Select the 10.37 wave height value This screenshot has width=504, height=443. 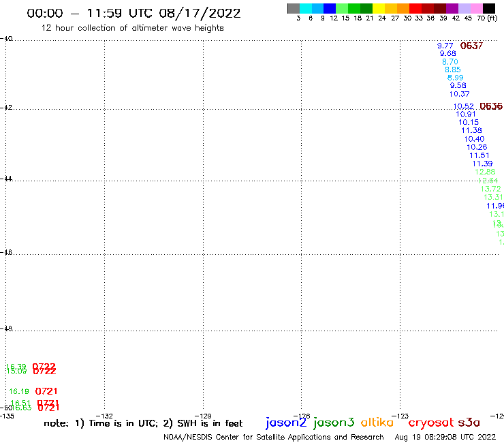coord(459,94)
